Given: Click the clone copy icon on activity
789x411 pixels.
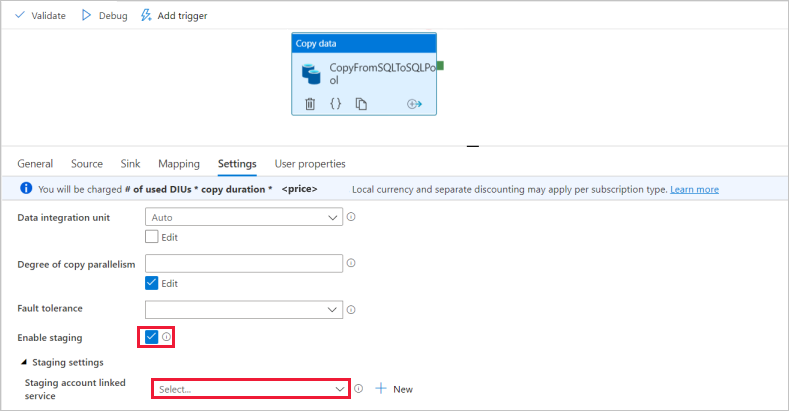Looking at the screenshot, I should (x=362, y=103).
